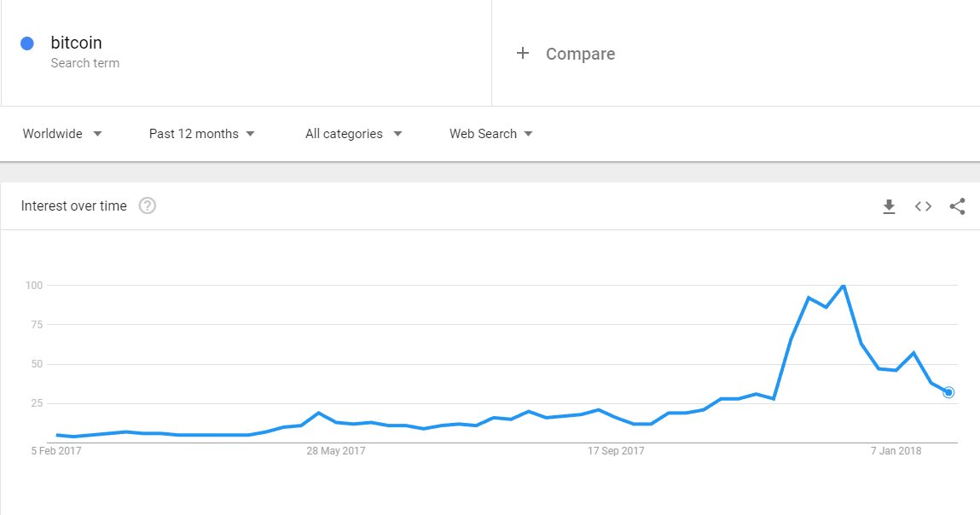The width and height of the screenshot is (980, 515).
Task: Click the 28 May 2017 axis label
Action: coord(336,450)
